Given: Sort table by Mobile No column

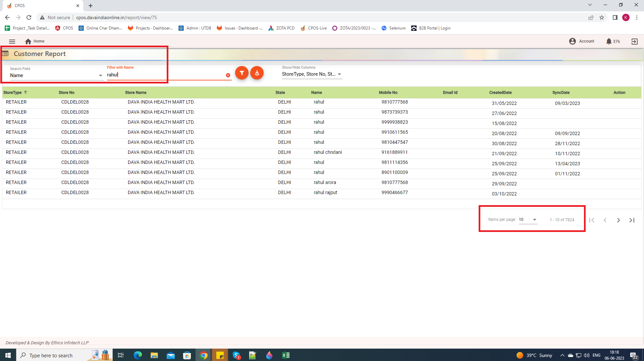Looking at the screenshot, I should point(388,93).
